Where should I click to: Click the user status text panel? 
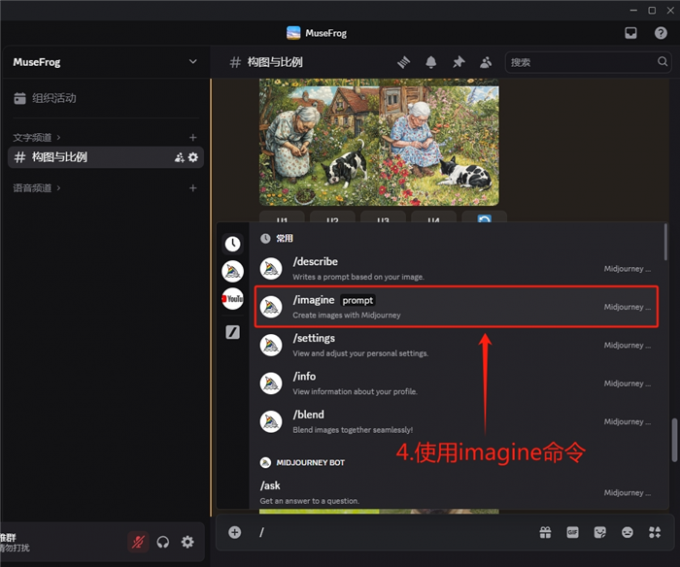point(15,542)
